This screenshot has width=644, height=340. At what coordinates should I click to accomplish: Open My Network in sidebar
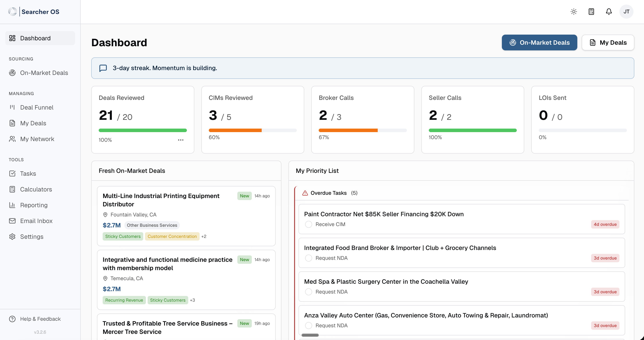pos(37,139)
